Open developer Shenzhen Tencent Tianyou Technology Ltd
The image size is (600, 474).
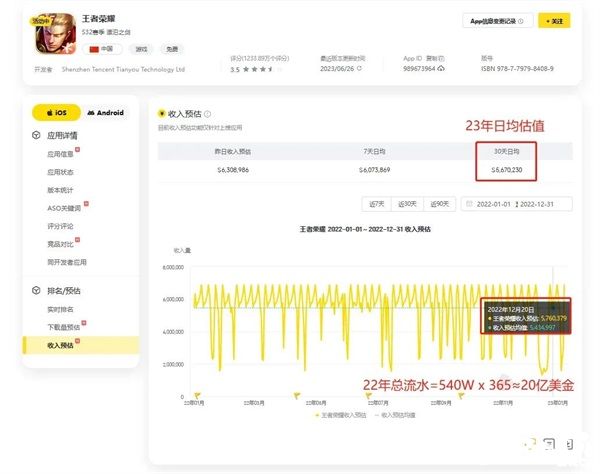click(x=123, y=69)
